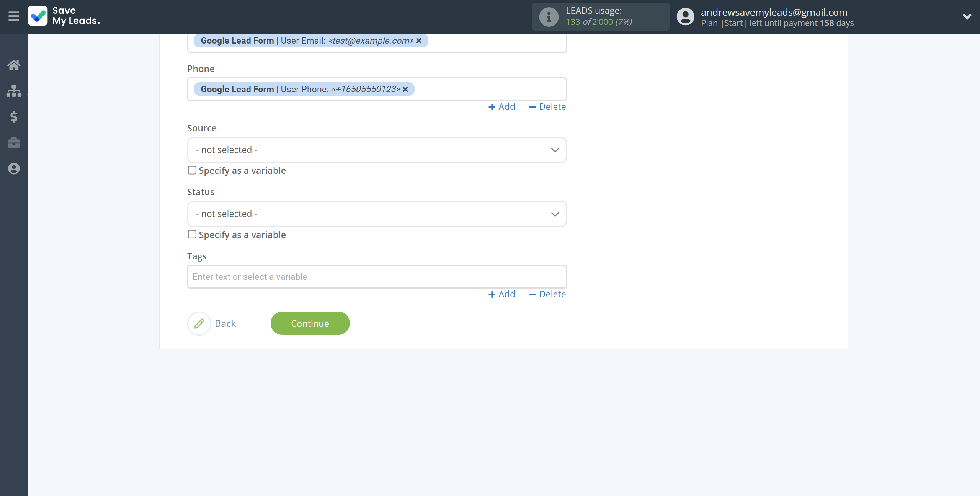Open the profile icon in sidebar

point(14,169)
